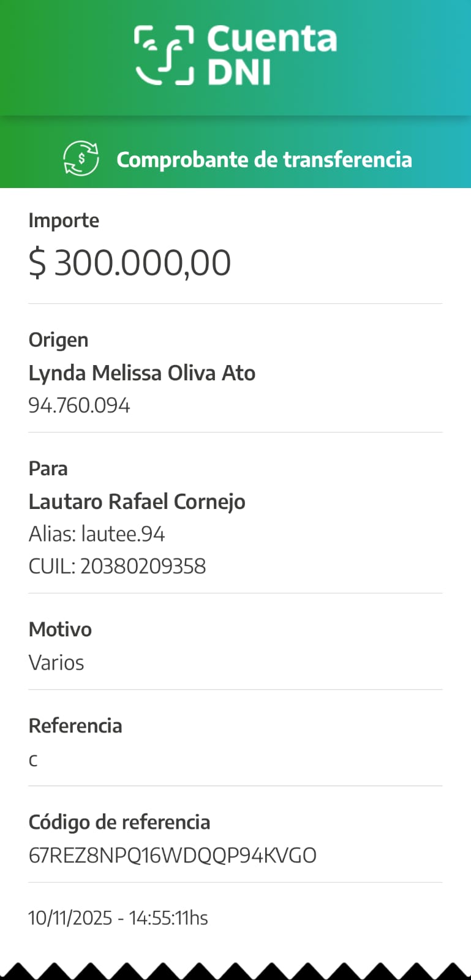
Task: Click the 10/11/2025 date and time stamp
Action: [118, 918]
